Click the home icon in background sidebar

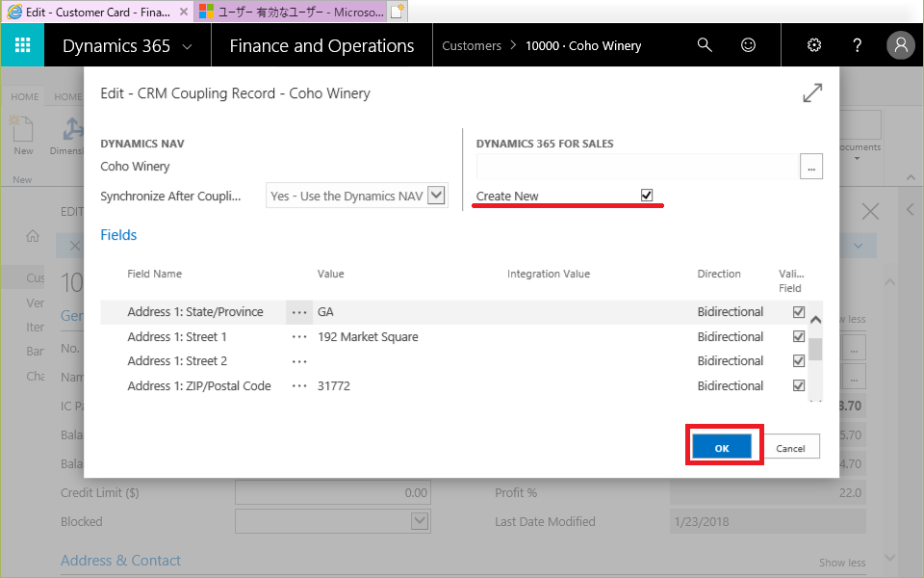33,236
